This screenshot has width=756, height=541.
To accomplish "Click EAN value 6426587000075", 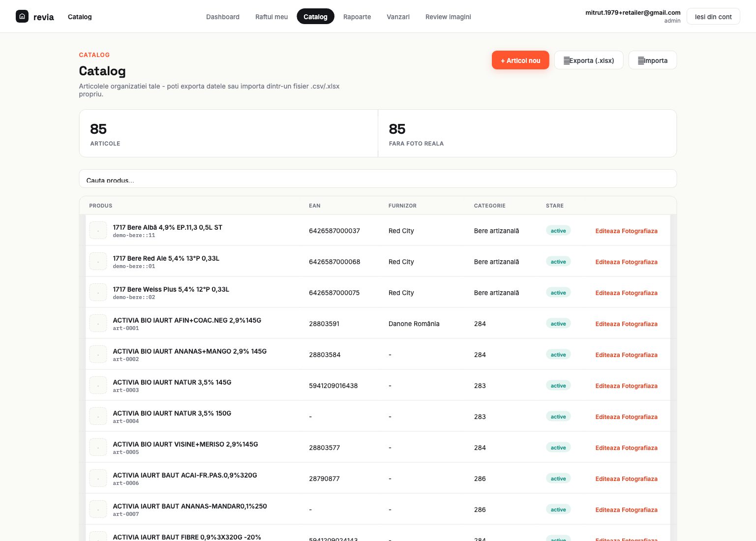I will pos(334,293).
